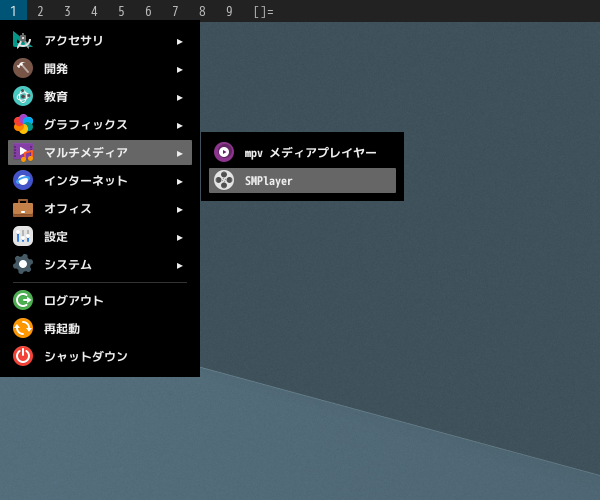This screenshot has width=600, height=500.
Task: Open the グラフィックス menu entry
Action: [100, 124]
